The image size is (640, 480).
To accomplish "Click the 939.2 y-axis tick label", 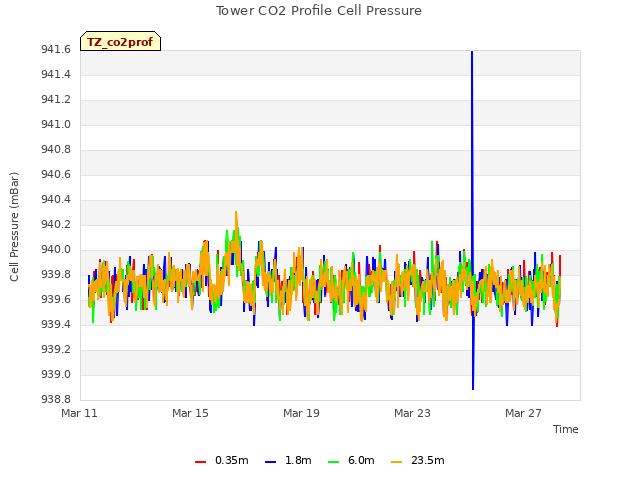I will [x=56, y=349].
